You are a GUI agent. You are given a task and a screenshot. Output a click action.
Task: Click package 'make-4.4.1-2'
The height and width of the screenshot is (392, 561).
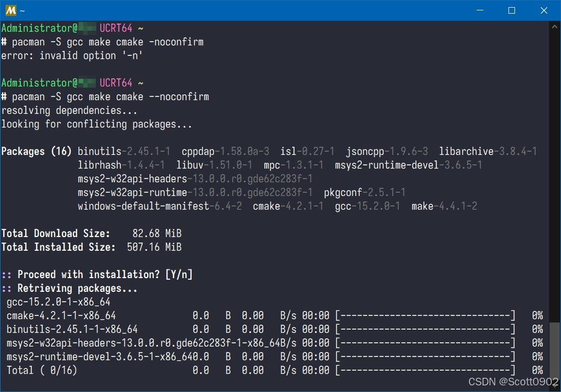(444, 206)
